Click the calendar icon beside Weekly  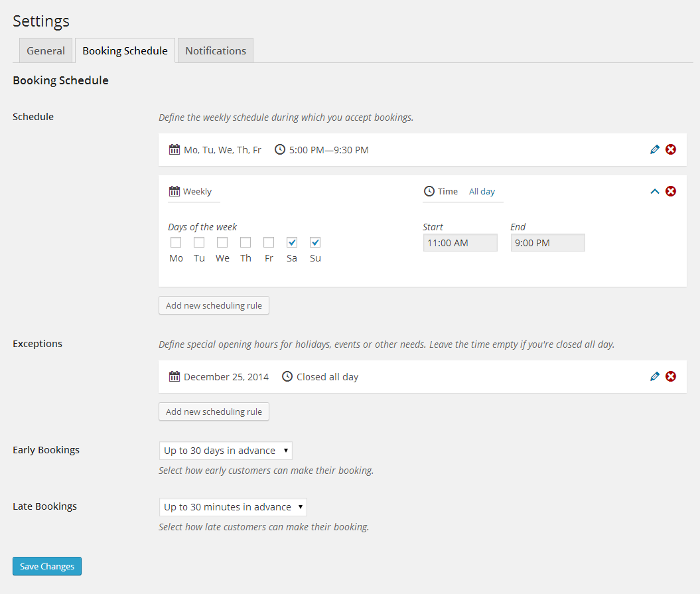[175, 191]
